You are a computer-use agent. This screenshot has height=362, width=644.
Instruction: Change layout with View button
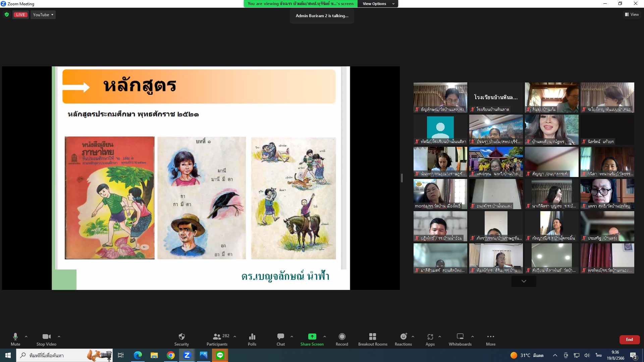pyautogui.click(x=632, y=14)
